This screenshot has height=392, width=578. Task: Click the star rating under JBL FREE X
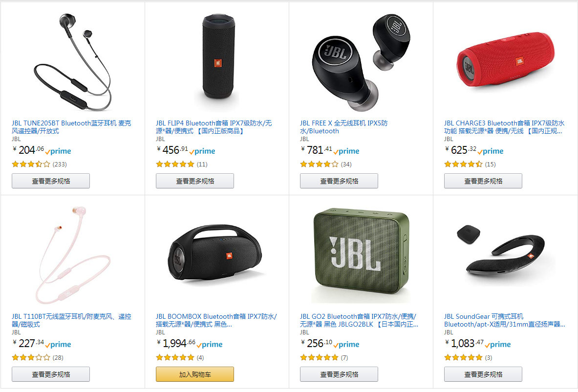[319, 165]
